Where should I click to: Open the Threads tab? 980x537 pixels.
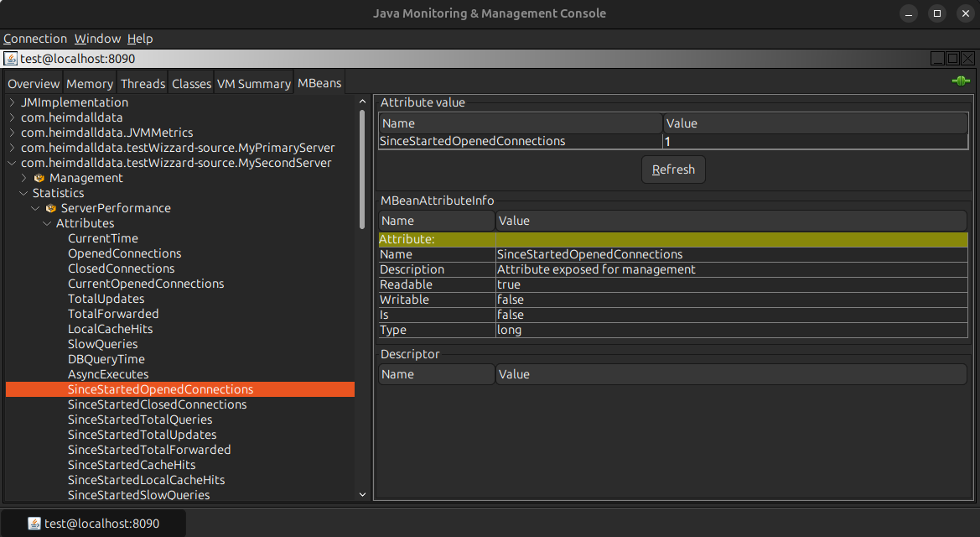click(x=143, y=84)
